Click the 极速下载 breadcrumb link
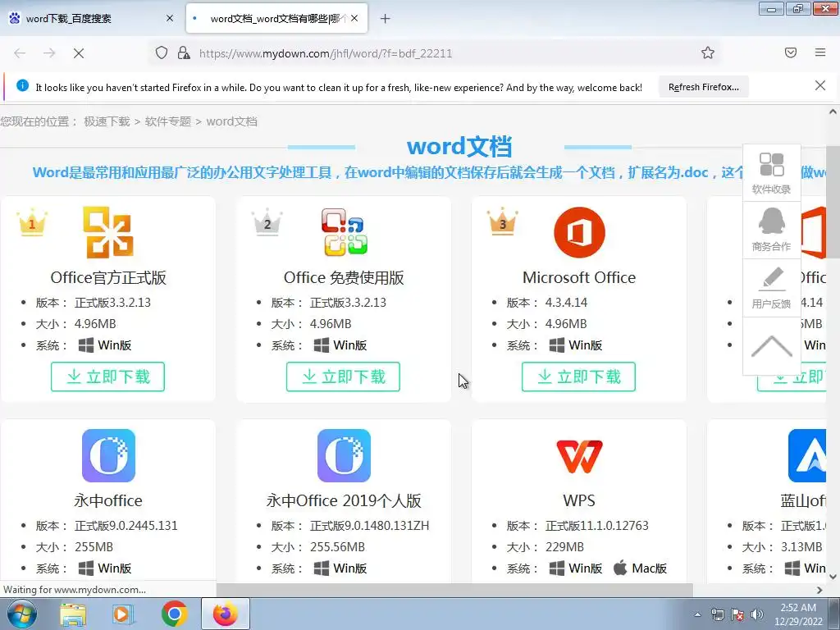 [x=107, y=121]
